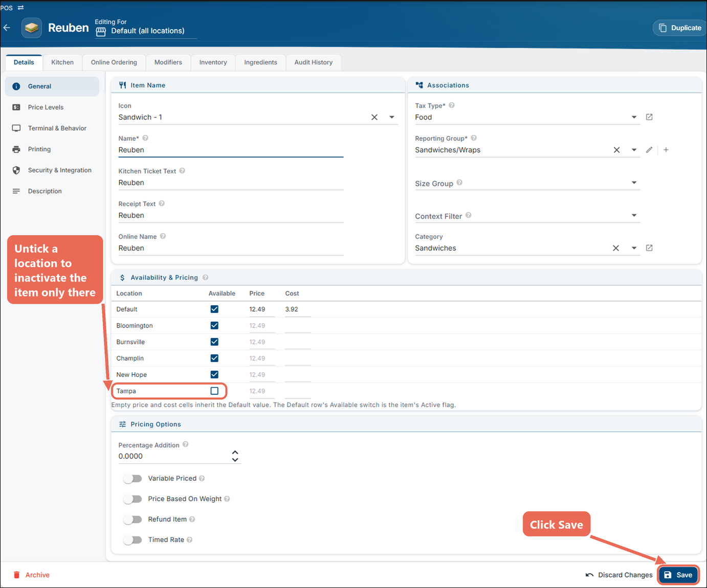Open the Audit History tab

(314, 62)
